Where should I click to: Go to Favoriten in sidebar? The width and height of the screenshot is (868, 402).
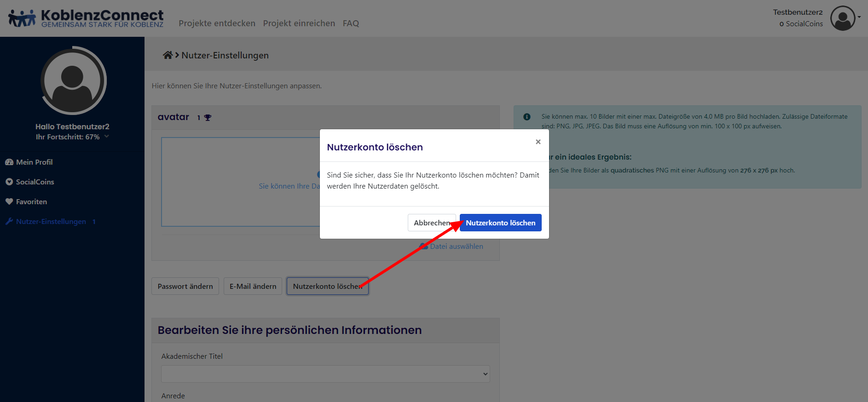[31, 202]
